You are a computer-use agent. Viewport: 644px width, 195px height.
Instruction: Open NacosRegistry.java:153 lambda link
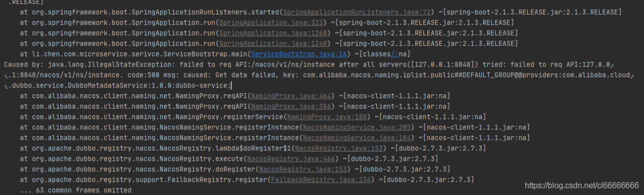pyautogui.click(x=337, y=148)
